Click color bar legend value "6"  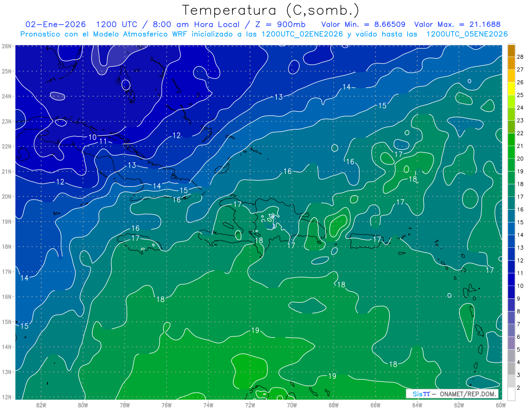[519, 337]
